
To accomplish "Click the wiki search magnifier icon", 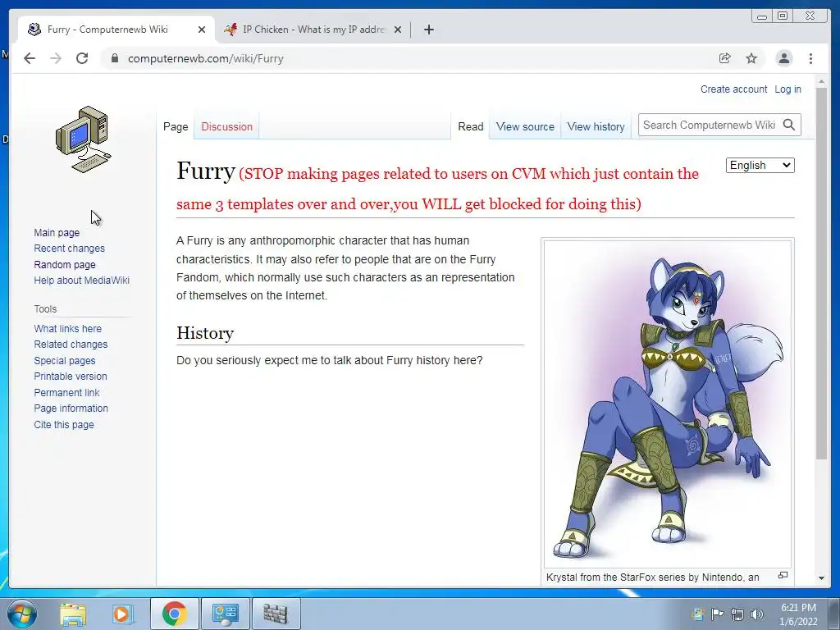I will 789,125.
